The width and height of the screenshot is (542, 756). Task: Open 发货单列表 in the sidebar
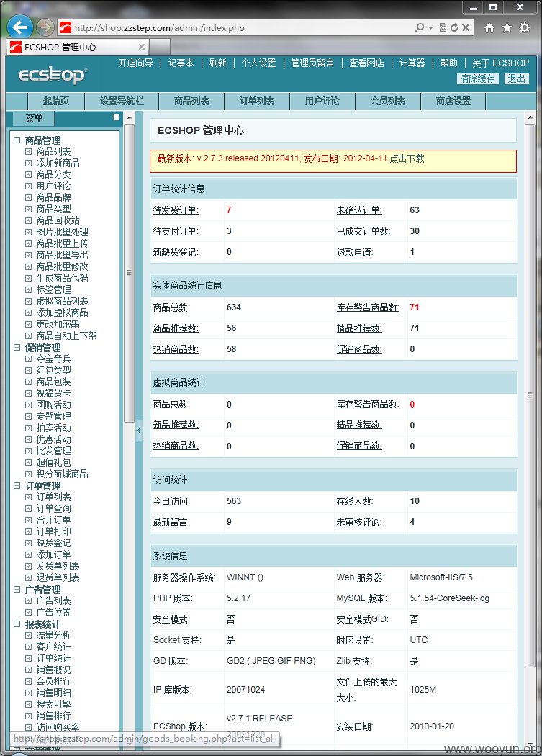coord(58,566)
